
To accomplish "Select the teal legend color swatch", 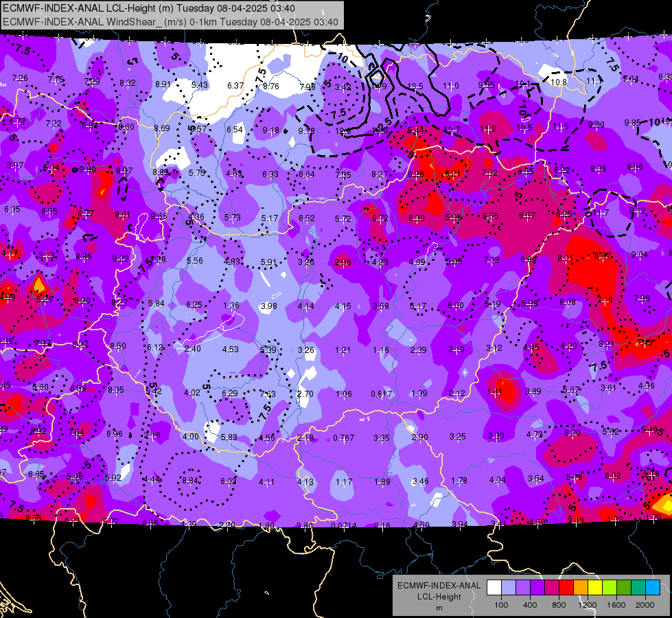I will pyautogui.click(x=638, y=588).
